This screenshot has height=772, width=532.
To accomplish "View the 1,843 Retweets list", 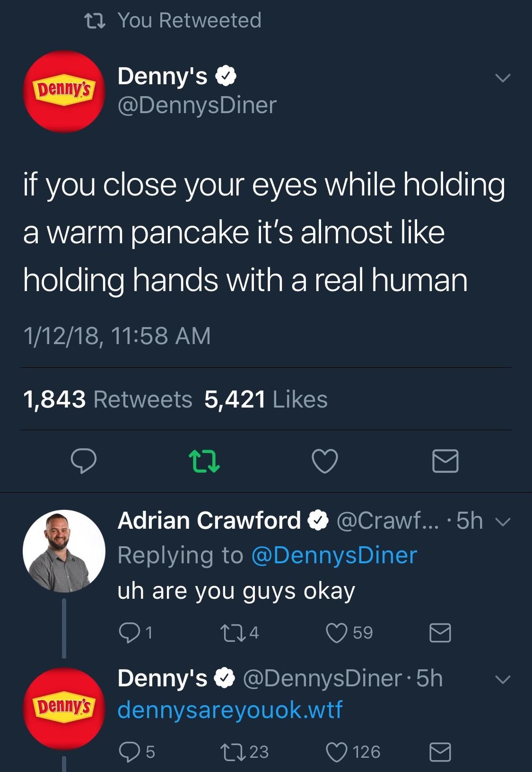I will pos(108,399).
